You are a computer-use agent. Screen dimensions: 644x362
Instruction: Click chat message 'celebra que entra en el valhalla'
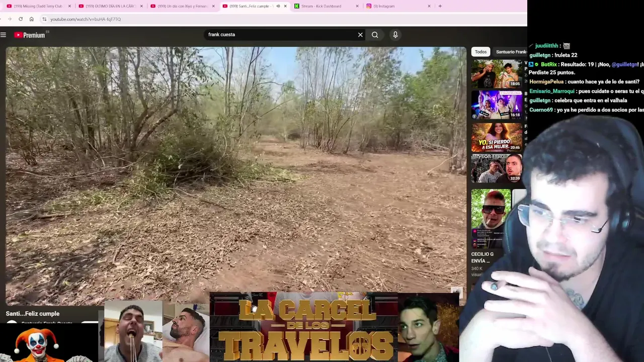point(591,101)
